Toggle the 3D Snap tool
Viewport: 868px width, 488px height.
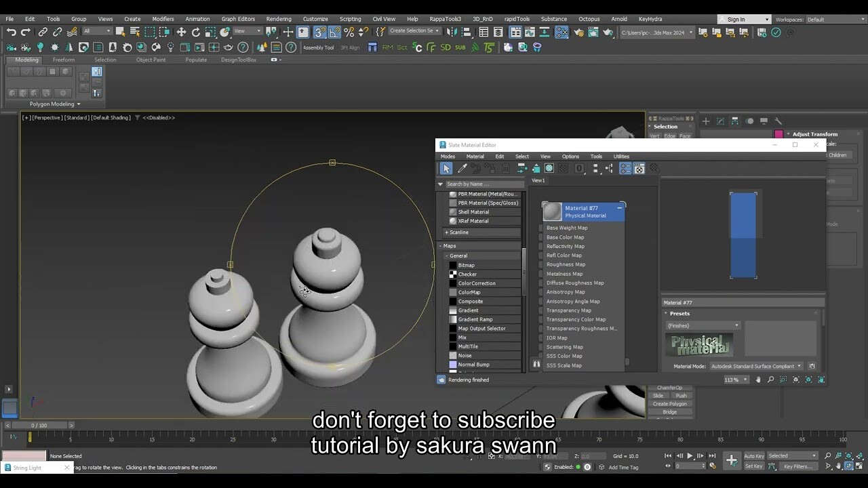(319, 32)
